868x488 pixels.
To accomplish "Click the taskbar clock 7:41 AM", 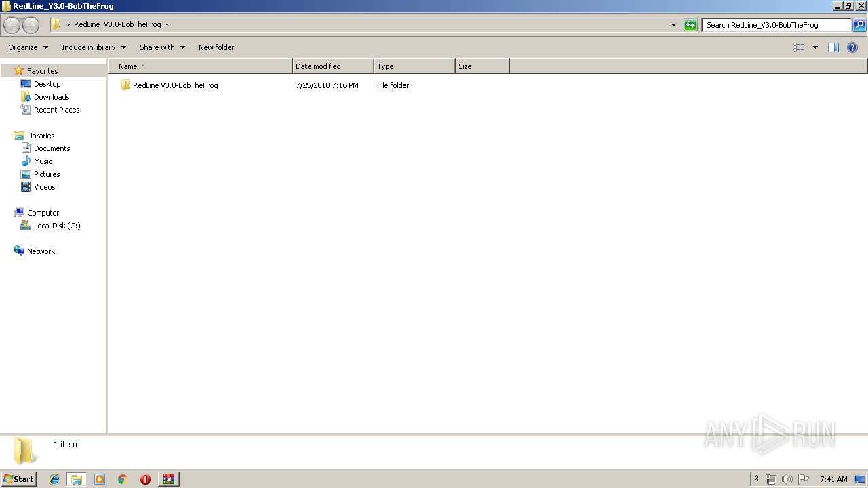I will (x=833, y=479).
